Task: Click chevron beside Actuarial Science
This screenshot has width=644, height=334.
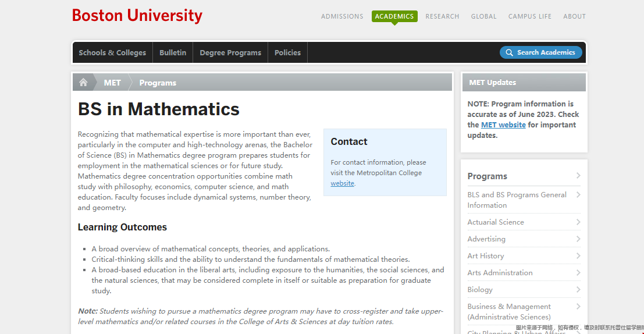Action: 578,222
